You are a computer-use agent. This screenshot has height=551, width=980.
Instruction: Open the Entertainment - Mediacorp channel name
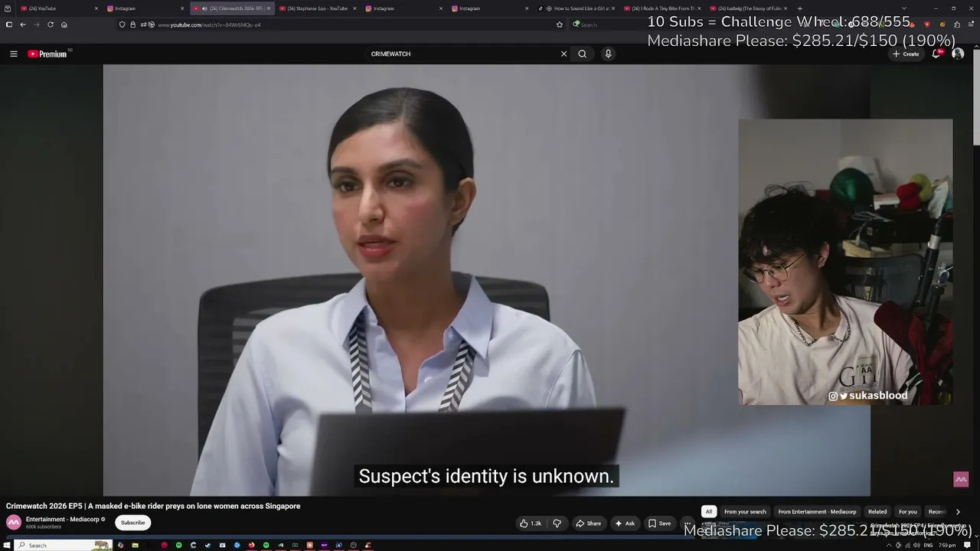(63, 519)
